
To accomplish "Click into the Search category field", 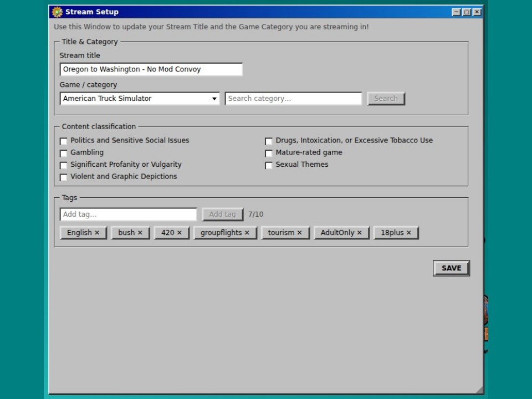I will (x=294, y=99).
